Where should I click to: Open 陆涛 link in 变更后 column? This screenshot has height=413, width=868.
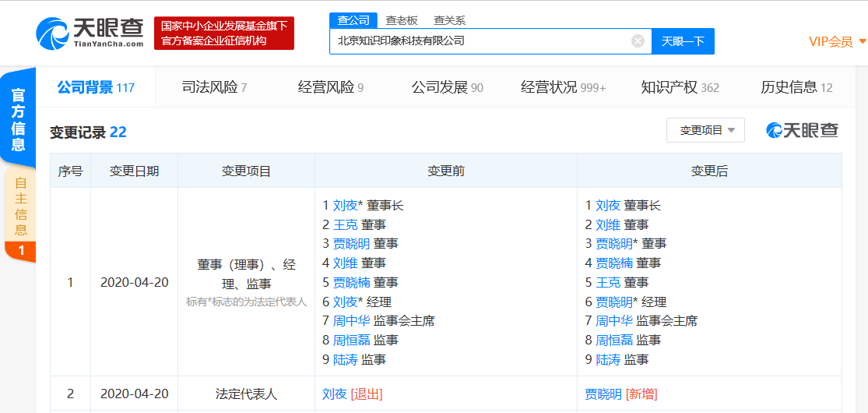click(607, 359)
